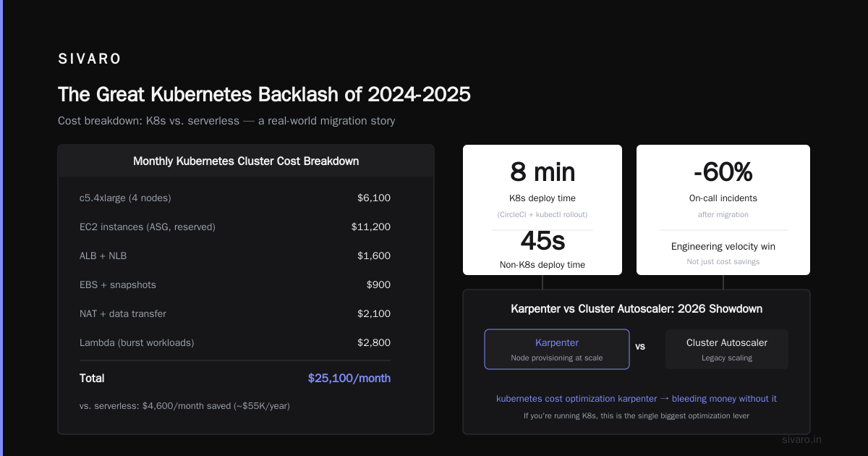Click the after migration caption
The width and height of the screenshot is (868, 456).
click(x=723, y=214)
